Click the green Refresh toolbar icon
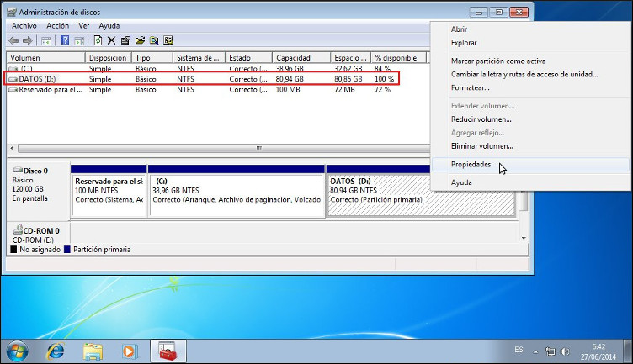The height and width of the screenshot is (364, 633). pos(98,40)
